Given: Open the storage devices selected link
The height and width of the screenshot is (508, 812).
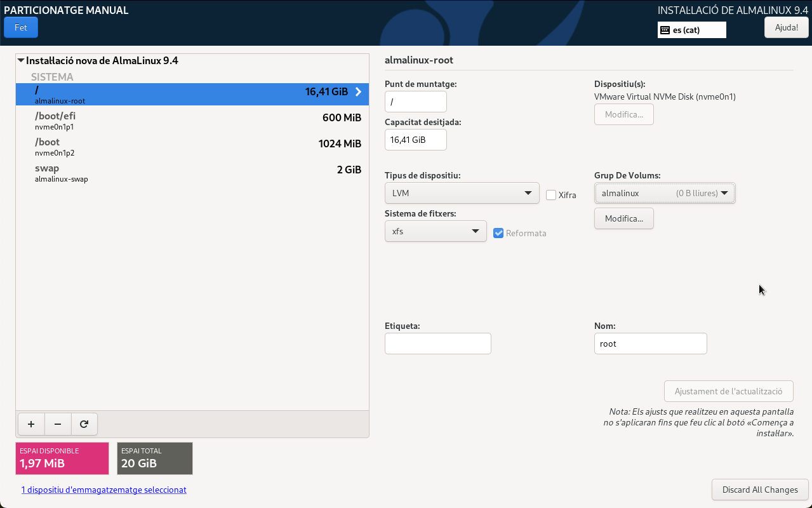Looking at the screenshot, I should (x=103, y=490).
